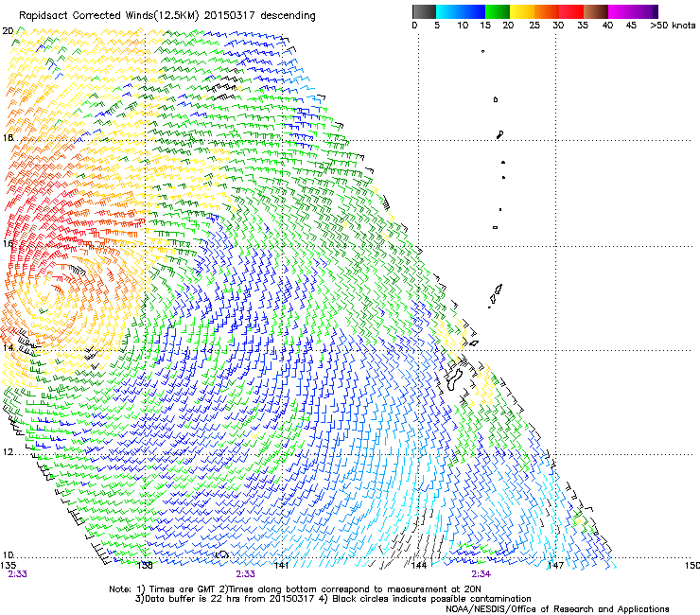The width and height of the screenshot is (700, 615).
Task: Click the magenta 40–45 knots legend swatch
Action: [x=621, y=11]
